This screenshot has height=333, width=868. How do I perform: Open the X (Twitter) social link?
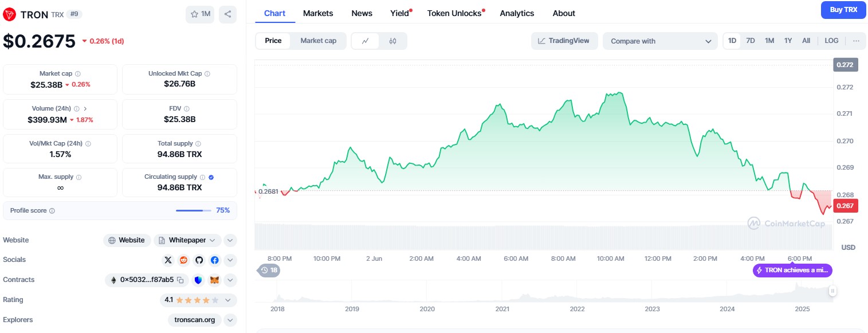pyautogui.click(x=168, y=260)
